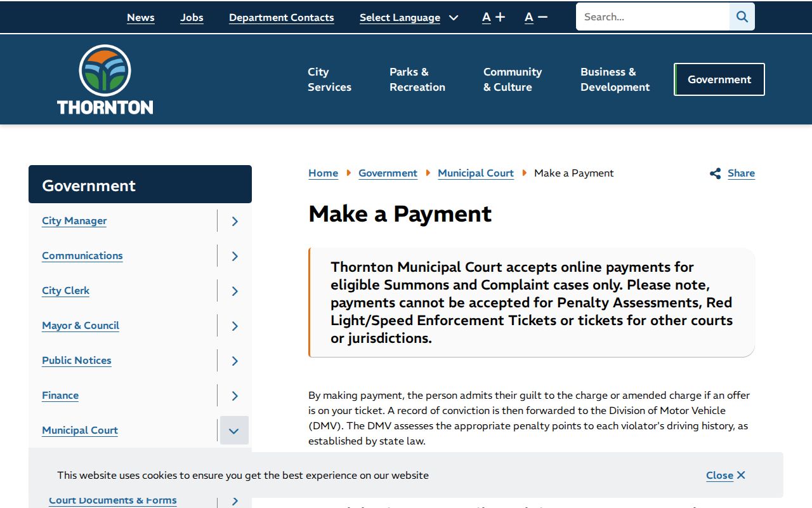Click the search magnifier button
The height and width of the screenshot is (508, 812).
(x=742, y=17)
